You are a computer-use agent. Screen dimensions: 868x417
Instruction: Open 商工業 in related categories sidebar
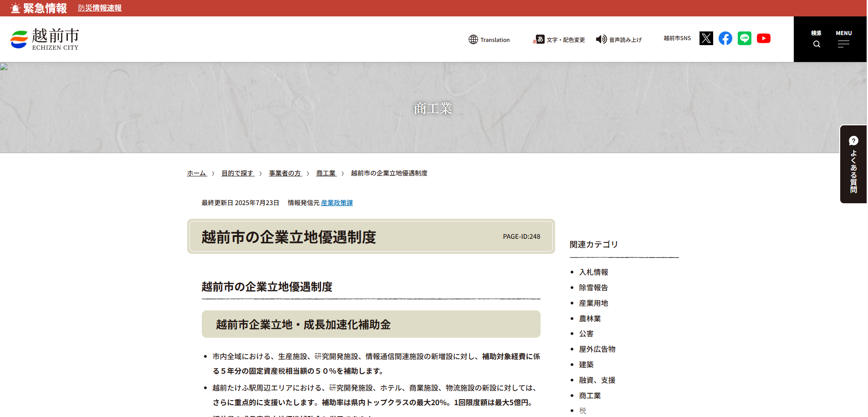click(x=590, y=396)
